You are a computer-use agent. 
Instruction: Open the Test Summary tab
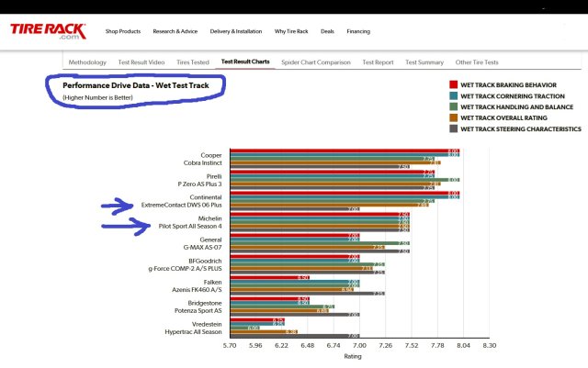point(424,62)
